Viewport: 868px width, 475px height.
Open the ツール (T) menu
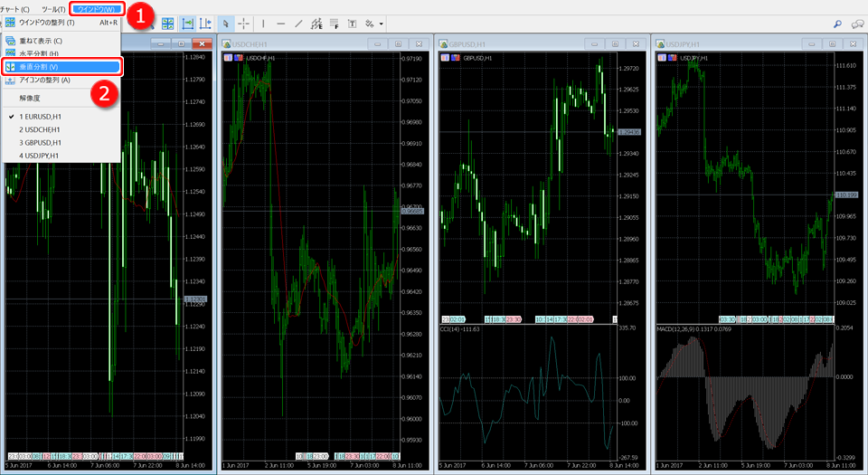[53, 8]
